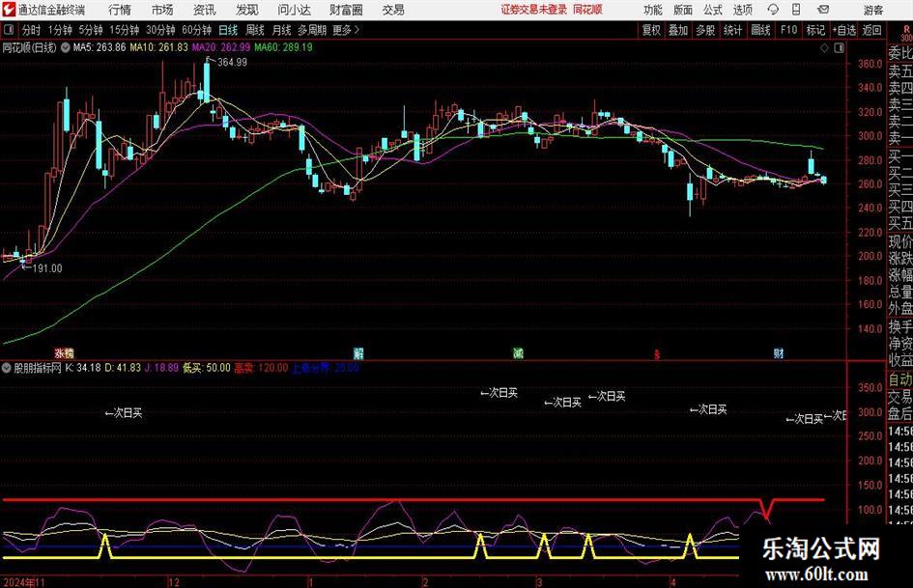Open the 发现 menu
The width and height of the screenshot is (913, 588).
coord(247,10)
